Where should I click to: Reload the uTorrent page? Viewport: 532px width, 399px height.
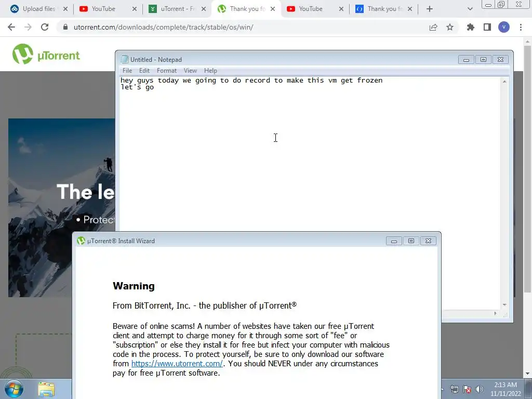coord(45,27)
